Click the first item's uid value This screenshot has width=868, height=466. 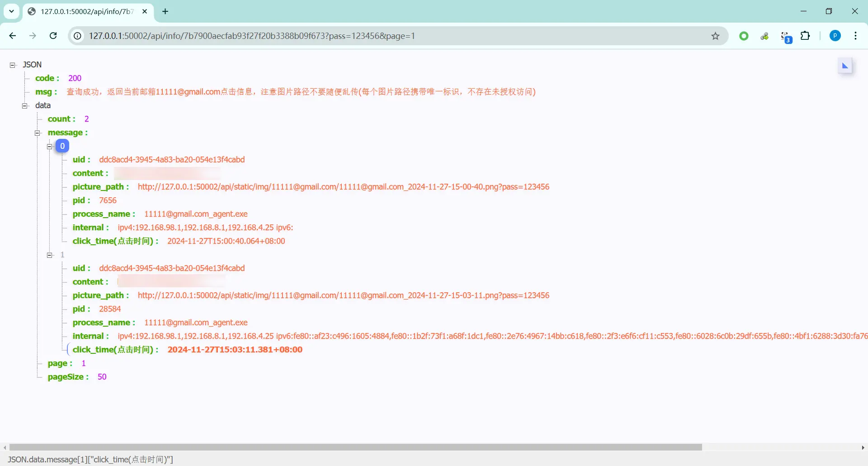[x=172, y=160]
